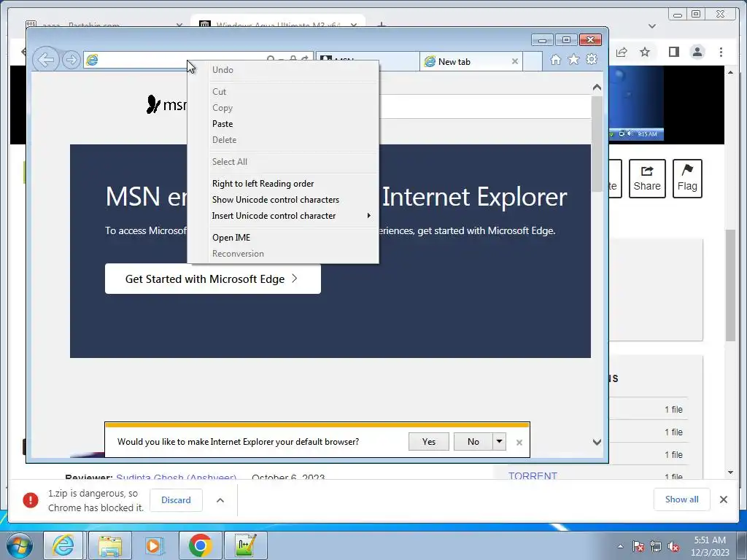
Task: Click the video thumbnail in Chrome page
Action: [x=636, y=104]
